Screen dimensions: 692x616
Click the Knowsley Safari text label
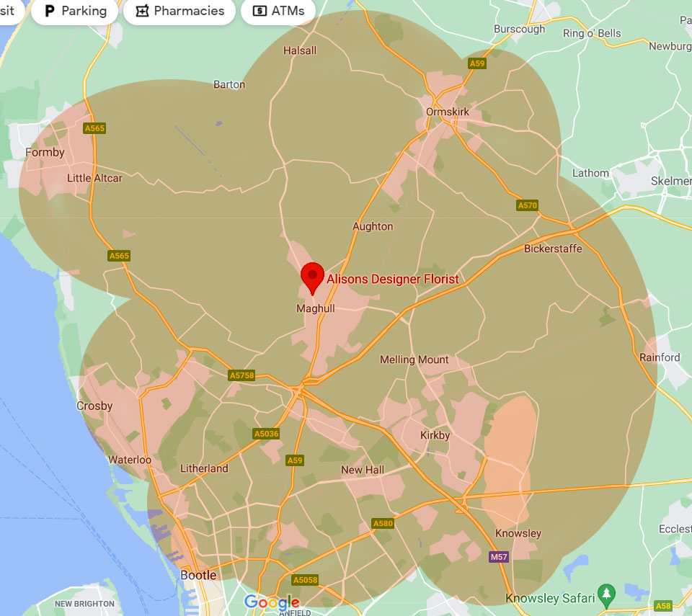[x=550, y=599]
